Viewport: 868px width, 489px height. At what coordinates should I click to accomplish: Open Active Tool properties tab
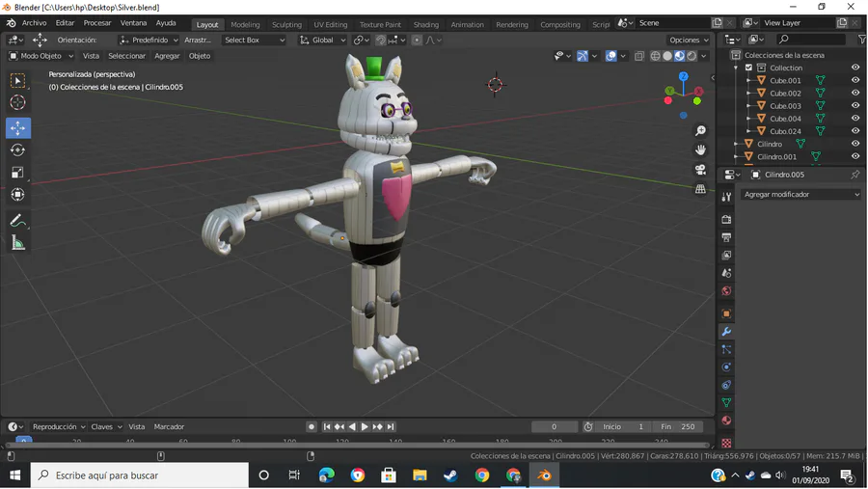(x=726, y=197)
